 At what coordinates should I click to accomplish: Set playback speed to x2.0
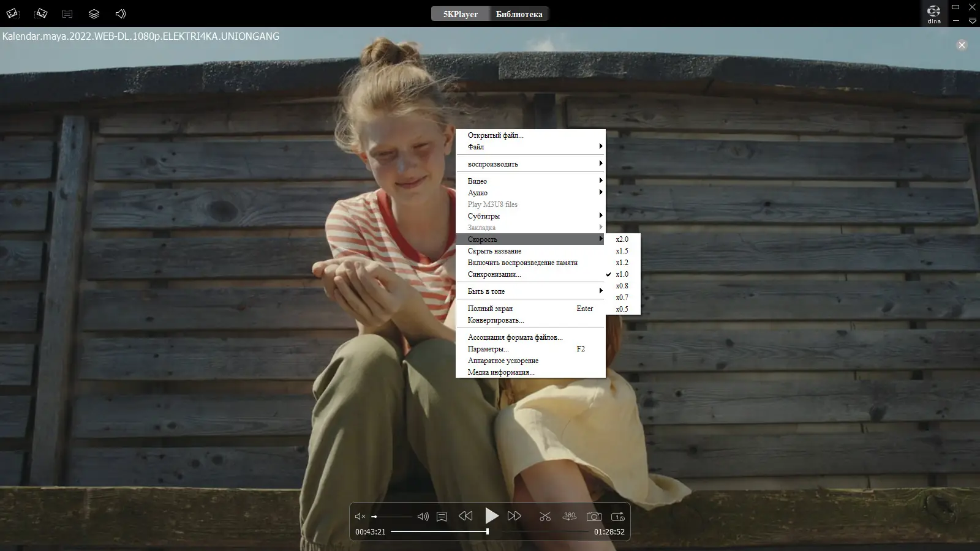(622, 239)
